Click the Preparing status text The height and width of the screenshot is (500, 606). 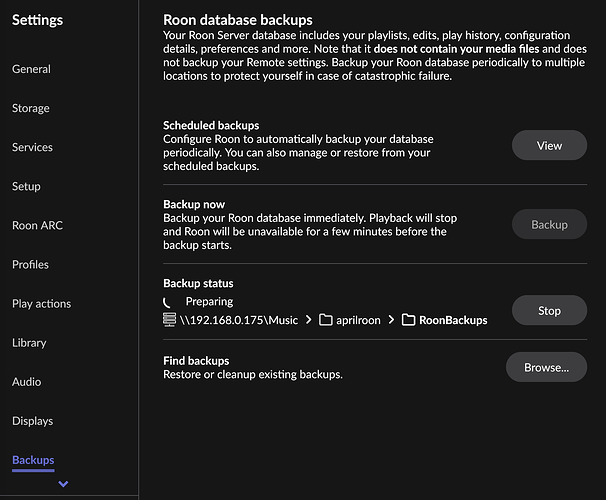[209, 302]
